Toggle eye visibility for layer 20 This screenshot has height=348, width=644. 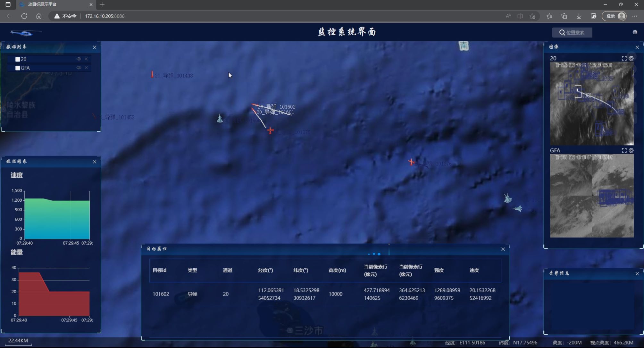click(x=79, y=59)
